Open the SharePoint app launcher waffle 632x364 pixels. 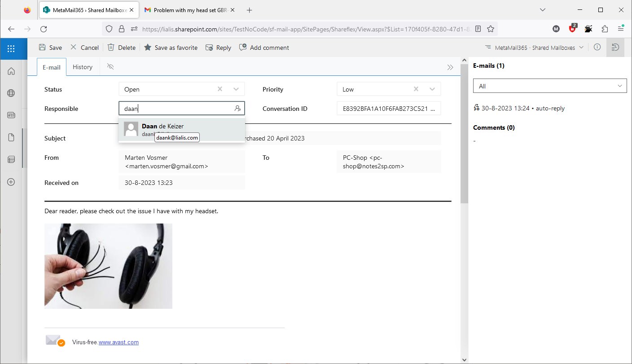[11, 48]
